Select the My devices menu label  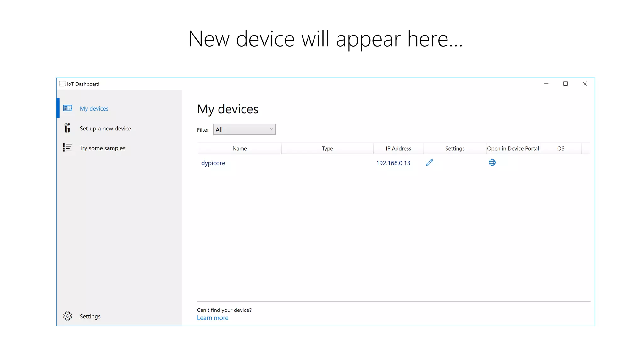click(94, 108)
